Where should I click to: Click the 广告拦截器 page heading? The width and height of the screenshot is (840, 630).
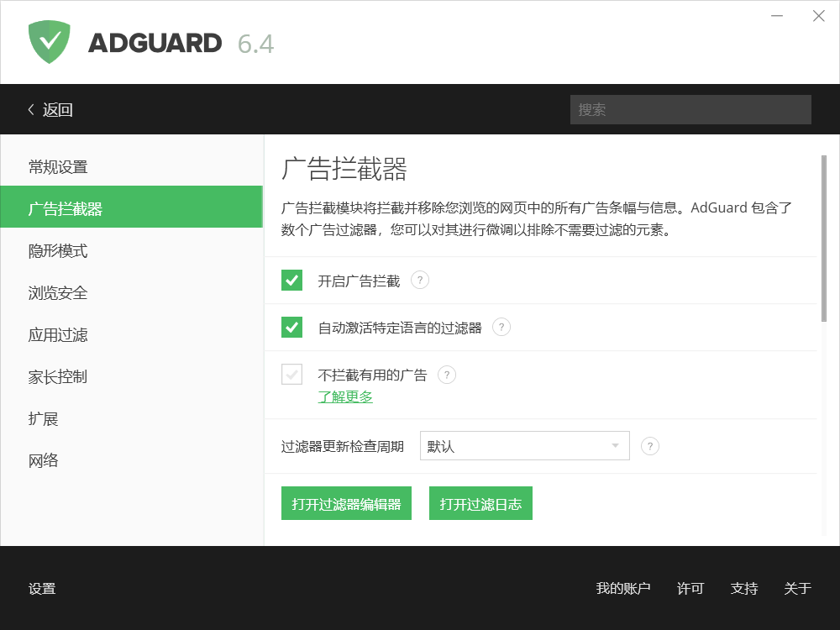[x=344, y=169]
